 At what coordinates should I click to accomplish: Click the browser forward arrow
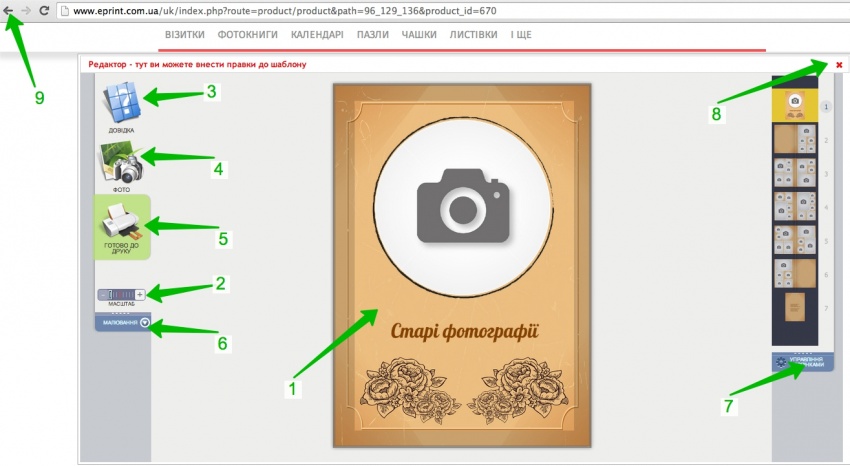26,10
